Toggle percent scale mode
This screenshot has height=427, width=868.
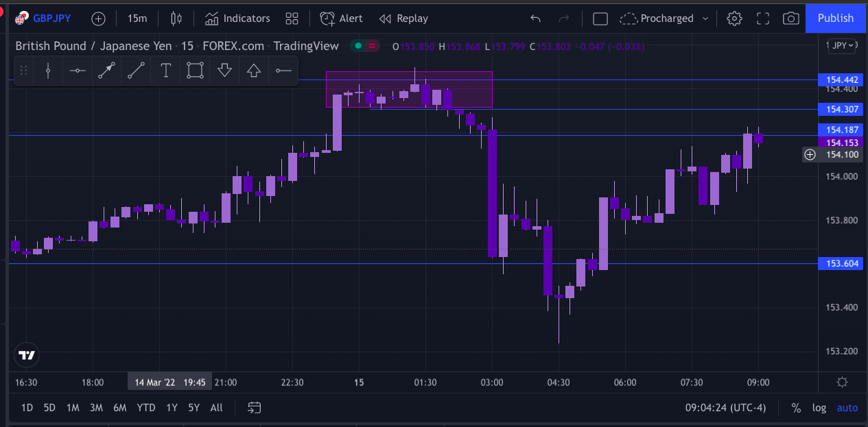point(796,407)
